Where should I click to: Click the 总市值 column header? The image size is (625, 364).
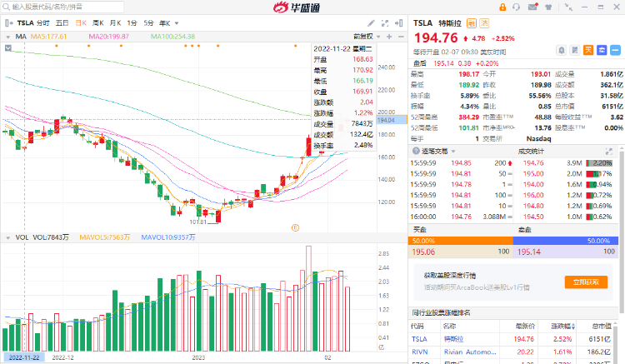pyautogui.click(x=602, y=327)
